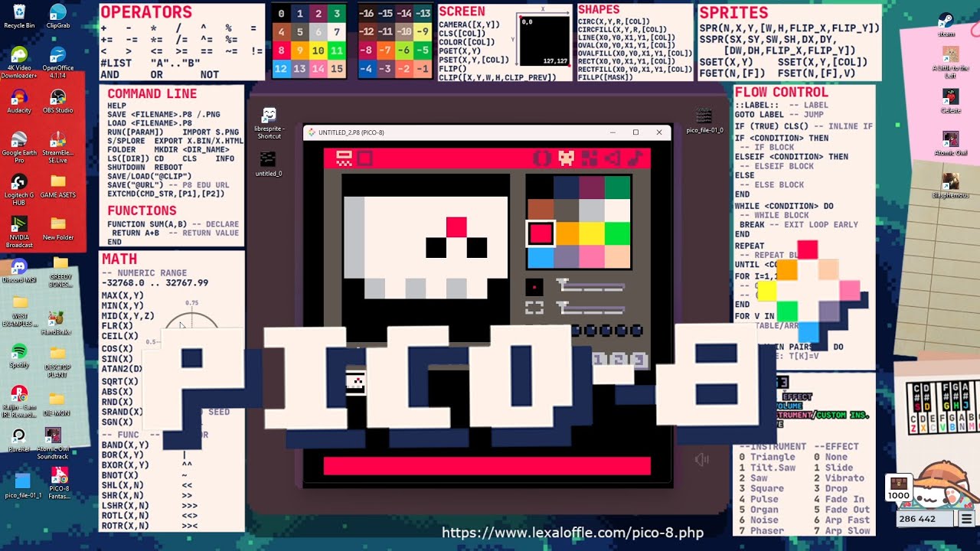Pick the dark blue palette swatch
The width and height of the screenshot is (980, 551).
tap(565, 187)
